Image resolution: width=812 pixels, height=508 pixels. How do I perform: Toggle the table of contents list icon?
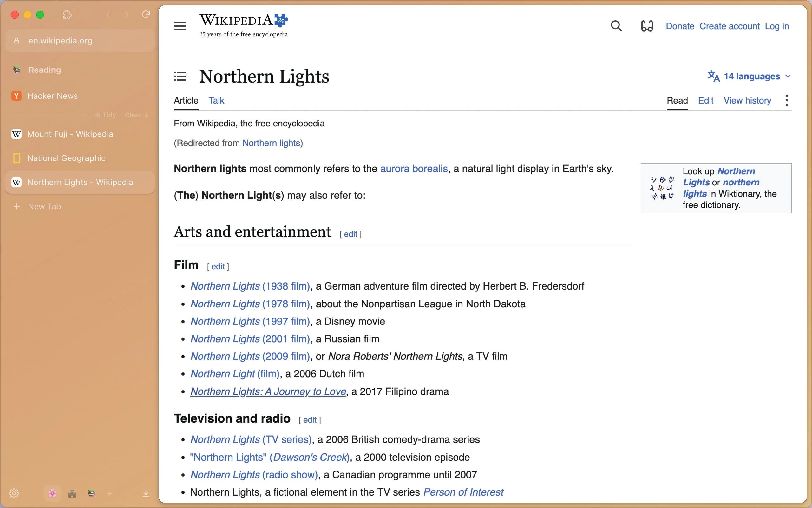click(180, 76)
